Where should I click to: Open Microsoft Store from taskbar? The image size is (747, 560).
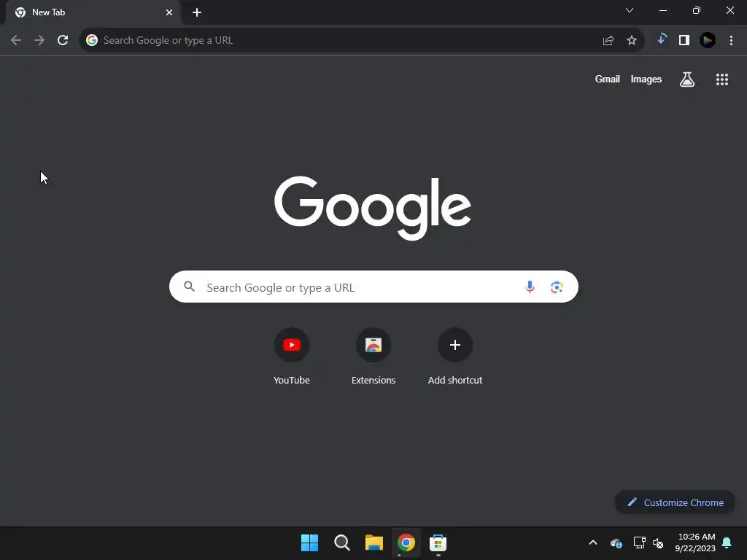pos(438,542)
